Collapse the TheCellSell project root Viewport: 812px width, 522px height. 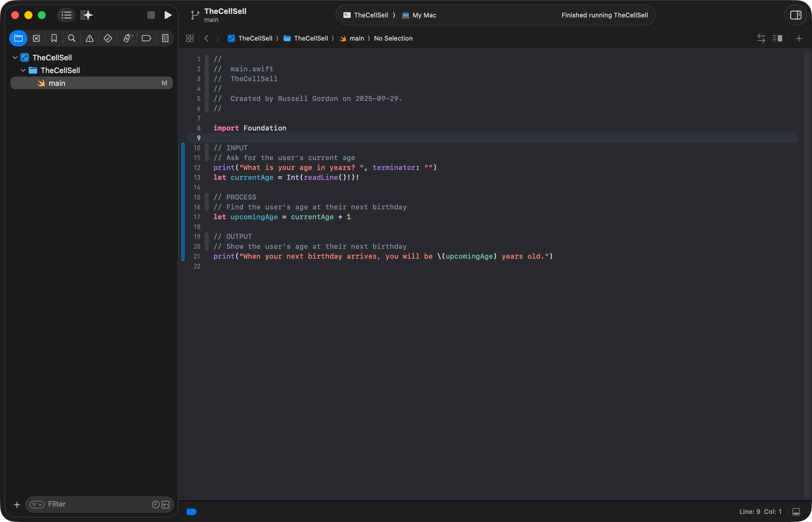pos(15,58)
